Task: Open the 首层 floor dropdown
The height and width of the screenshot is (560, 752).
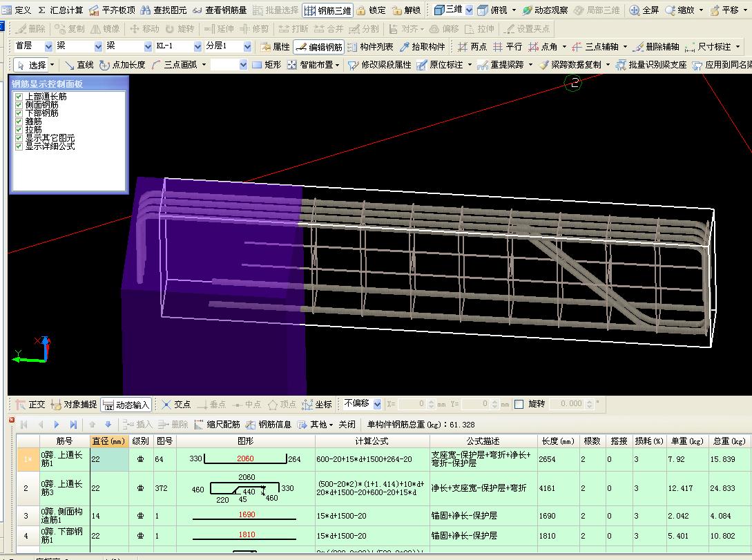Action: 48,46
